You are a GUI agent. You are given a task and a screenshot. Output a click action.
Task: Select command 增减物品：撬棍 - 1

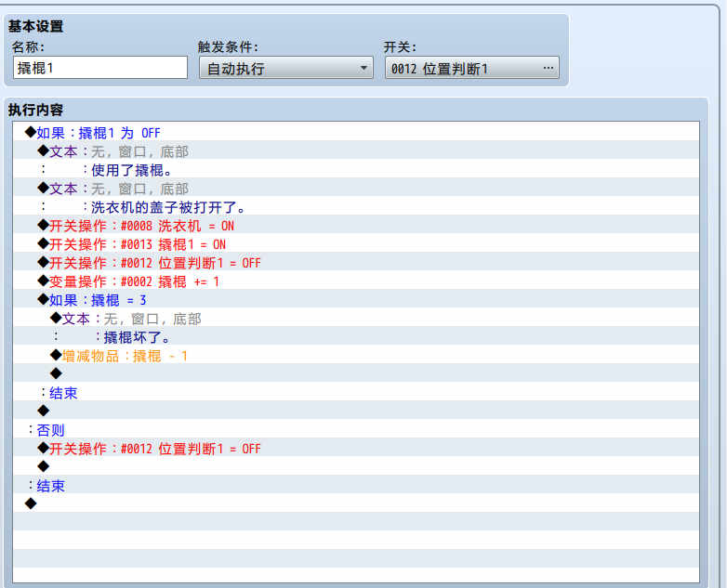[x=356, y=356]
